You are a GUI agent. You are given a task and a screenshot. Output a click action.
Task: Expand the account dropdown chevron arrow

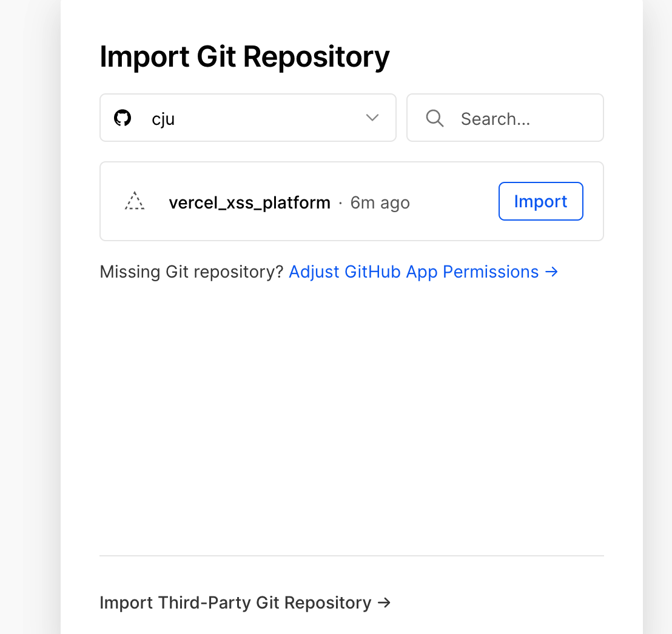pos(372,118)
